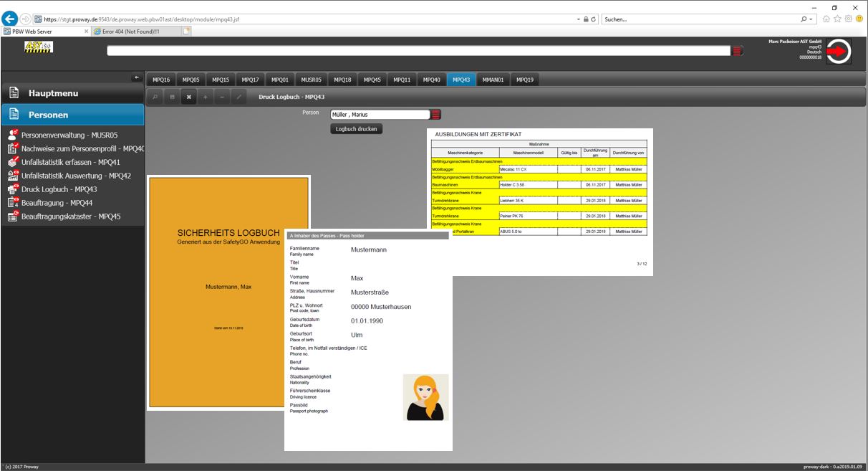Image resolution: width=868 pixels, height=471 pixels.
Task: Click the Person name input field
Action: [x=379, y=115]
